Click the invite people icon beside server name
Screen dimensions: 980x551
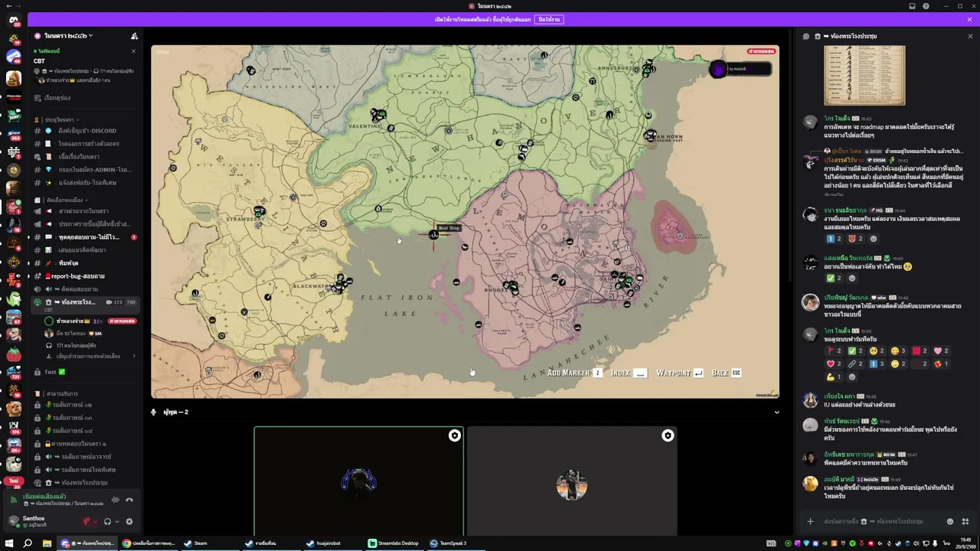click(135, 36)
